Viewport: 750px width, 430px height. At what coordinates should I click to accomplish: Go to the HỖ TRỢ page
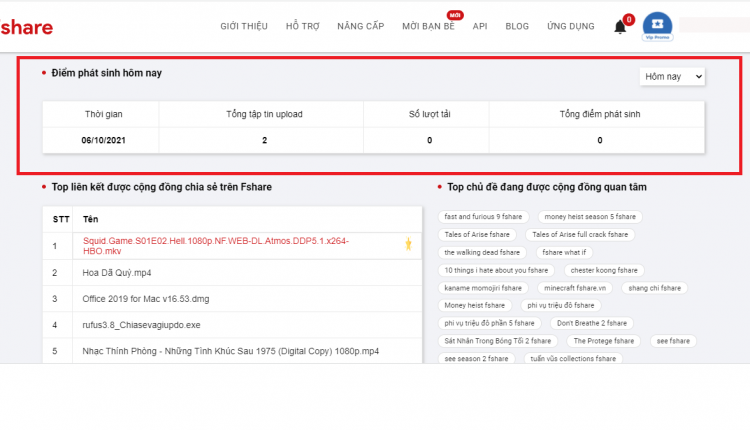(x=302, y=26)
